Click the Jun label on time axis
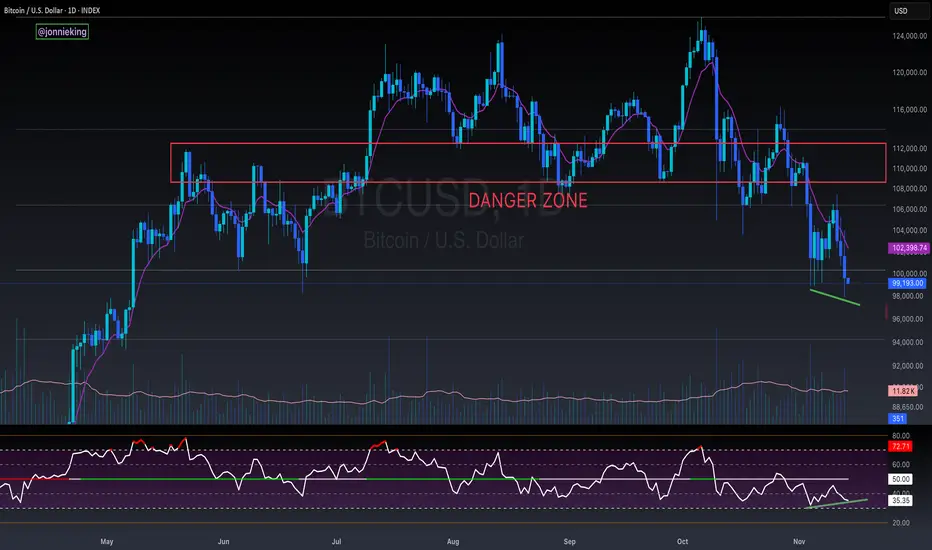This screenshot has height=550, width=932. tap(223, 542)
